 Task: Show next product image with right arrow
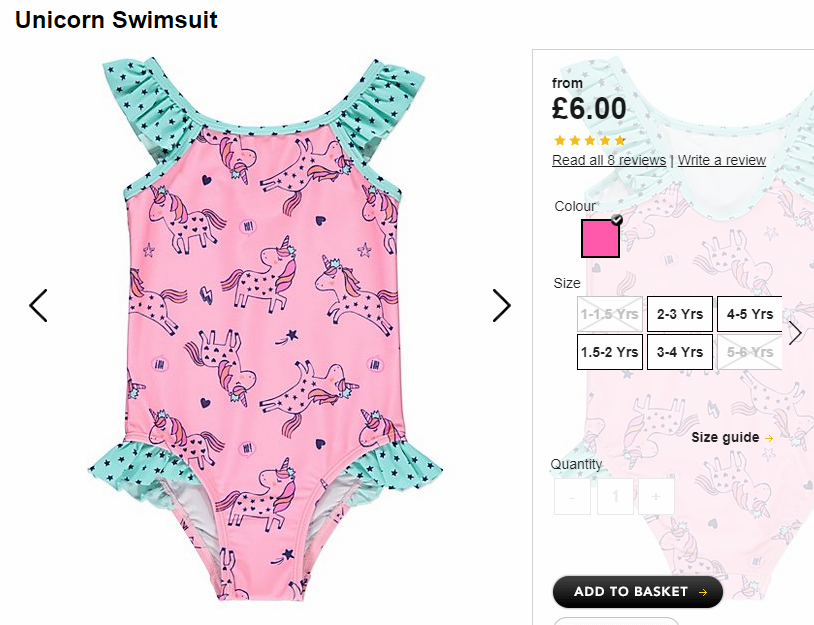(x=501, y=306)
